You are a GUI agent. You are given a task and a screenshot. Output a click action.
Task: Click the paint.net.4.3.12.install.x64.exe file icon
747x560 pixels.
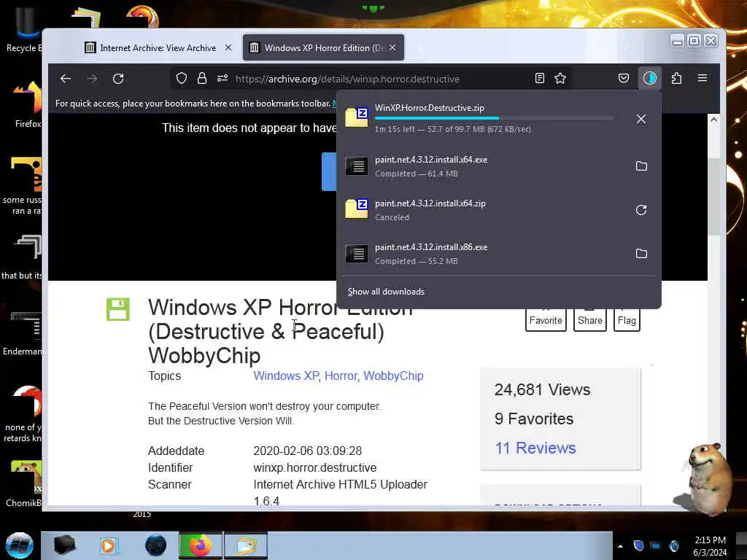pos(356,166)
